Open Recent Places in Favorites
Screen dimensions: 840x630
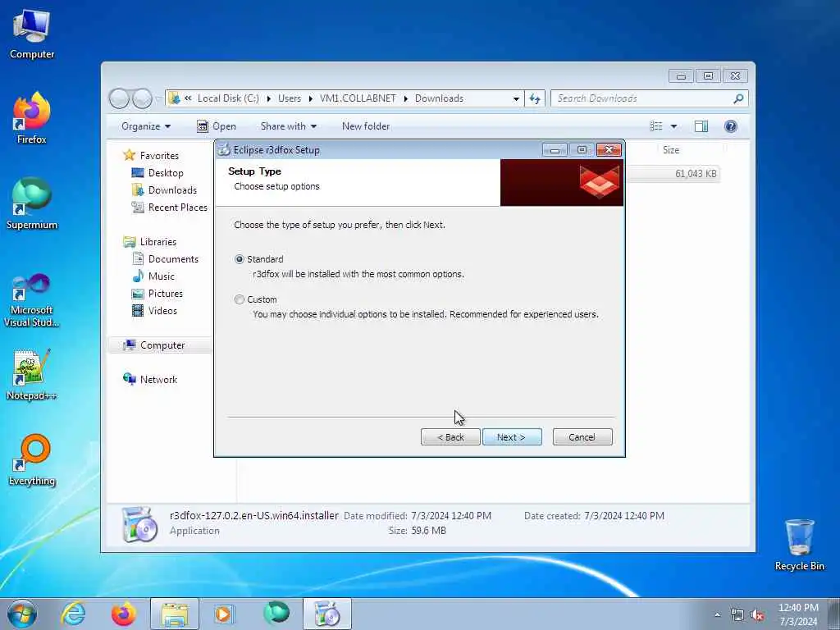tap(177, 208)
